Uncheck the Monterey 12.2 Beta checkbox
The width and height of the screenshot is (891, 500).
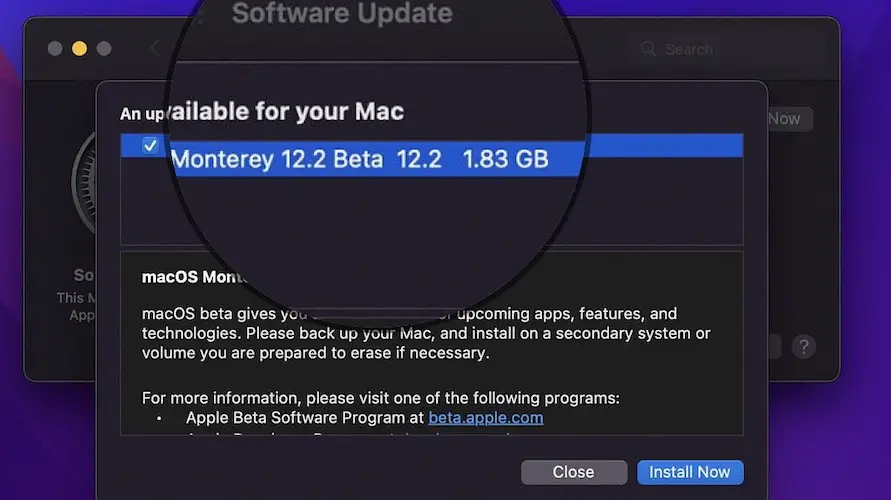click(150, 146)
